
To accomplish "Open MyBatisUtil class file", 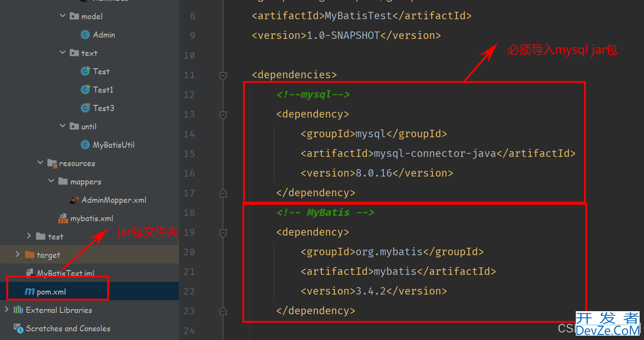I will (114, 145).
